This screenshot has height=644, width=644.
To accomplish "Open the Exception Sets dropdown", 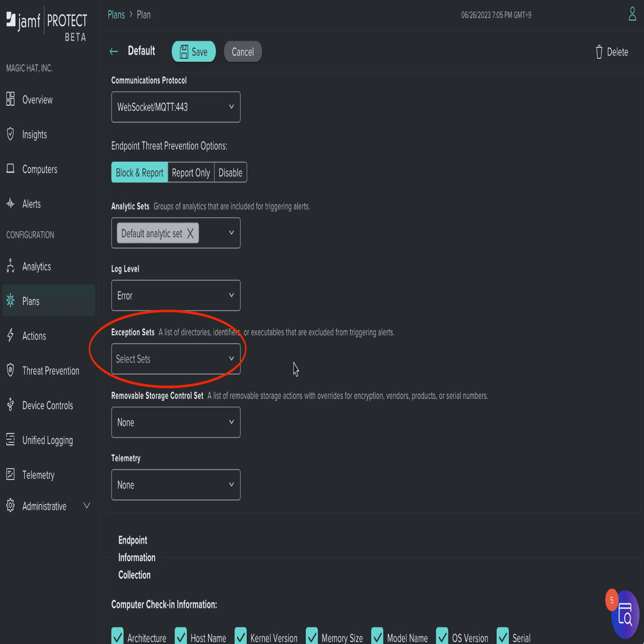I will pos(176,358).
